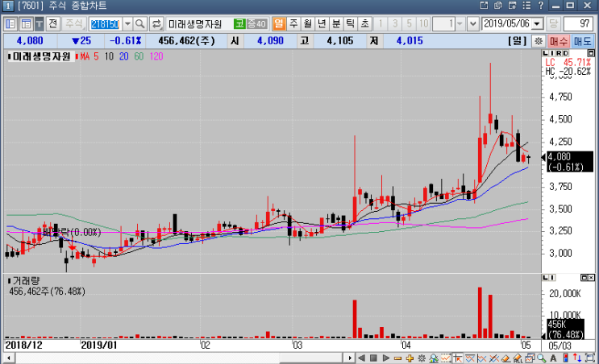This screenshot has height=364, width=599.
Task: Click the save screen icon in title bar
Action: pos(512,6)
